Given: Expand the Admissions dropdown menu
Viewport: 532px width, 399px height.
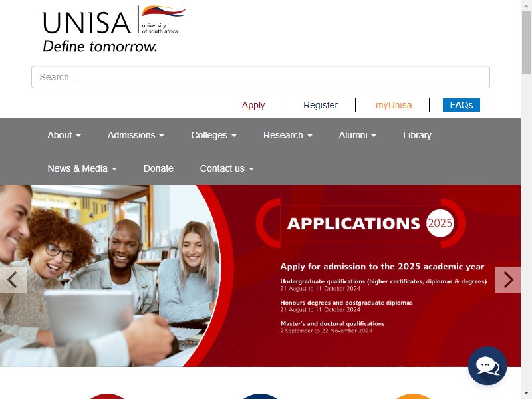Looking at the screenshot, I should coord(136,135).
